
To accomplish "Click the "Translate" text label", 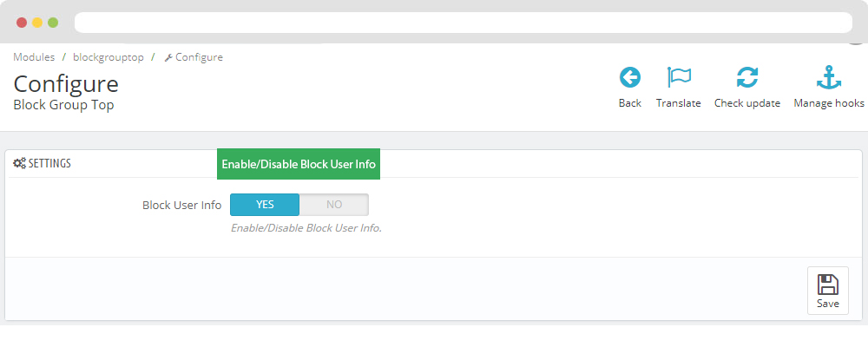I will point(679,103).
